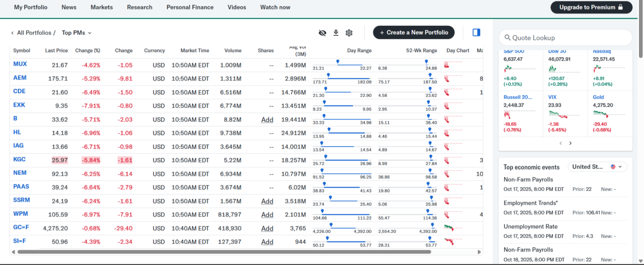
Task: Click the horizontal table scrollbar
Action: pos(224,252)
